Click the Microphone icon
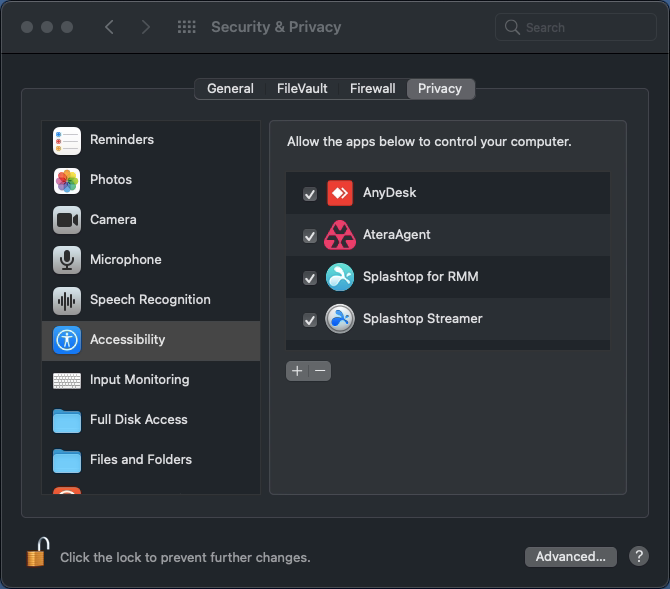Screen dimensions: 670x589 pos(67,260)
